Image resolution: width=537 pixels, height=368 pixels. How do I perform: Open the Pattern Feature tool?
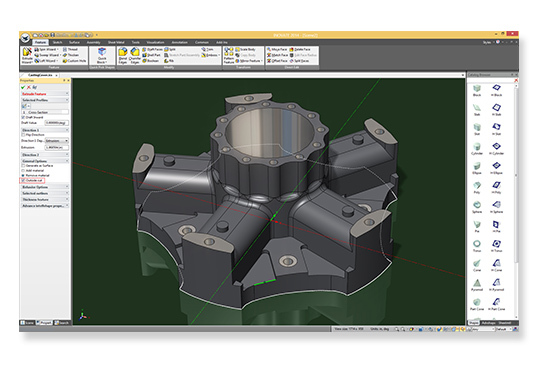click(x=229, y=55)
